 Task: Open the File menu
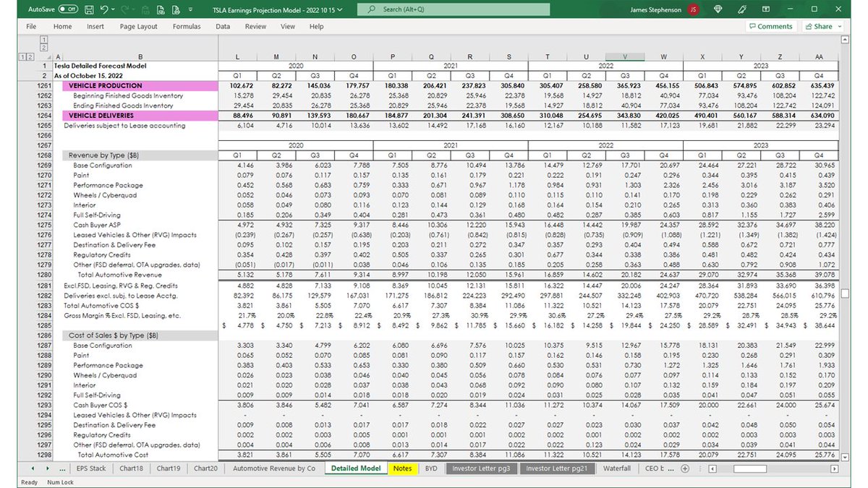point(31,27)
